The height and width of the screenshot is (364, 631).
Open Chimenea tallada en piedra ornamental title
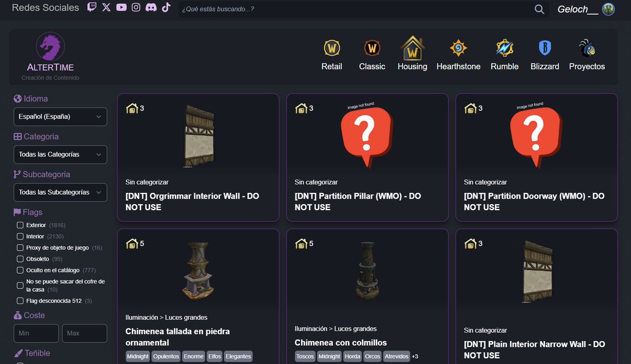pos(178,337)
